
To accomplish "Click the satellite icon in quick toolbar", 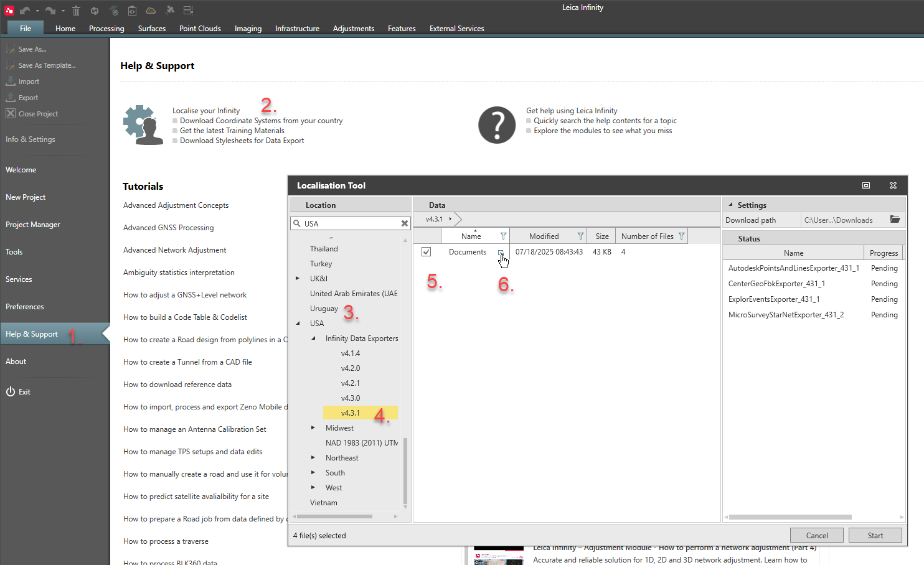I will click(169, 11).
